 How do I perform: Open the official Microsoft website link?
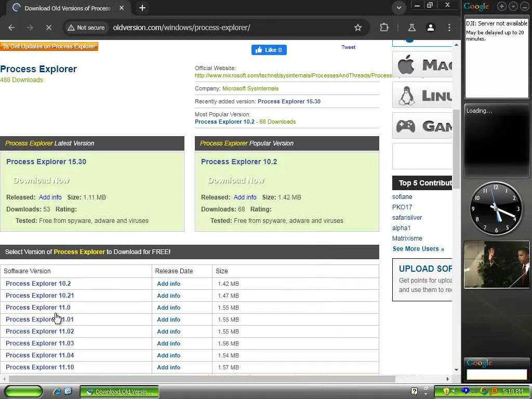tap(293, 75)
